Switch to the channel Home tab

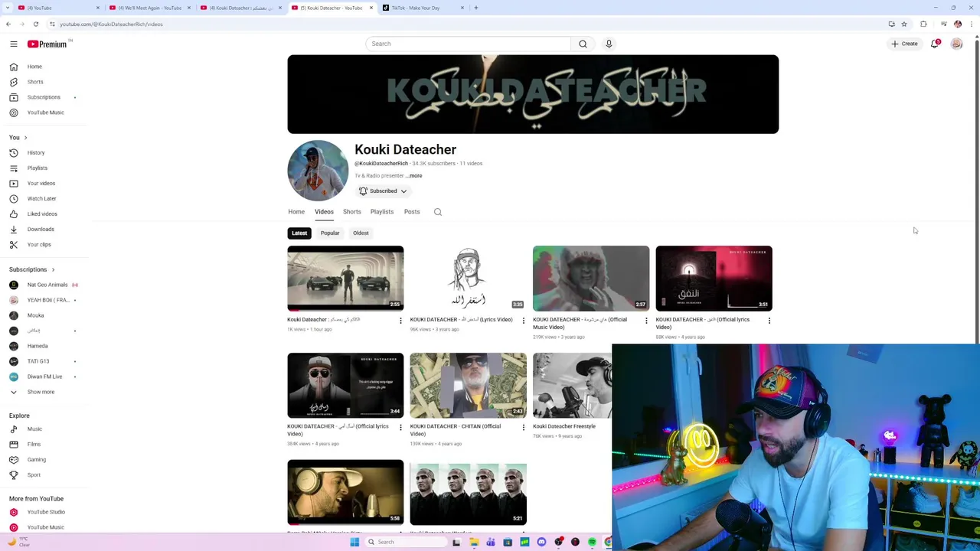click(x=296, y=212)
